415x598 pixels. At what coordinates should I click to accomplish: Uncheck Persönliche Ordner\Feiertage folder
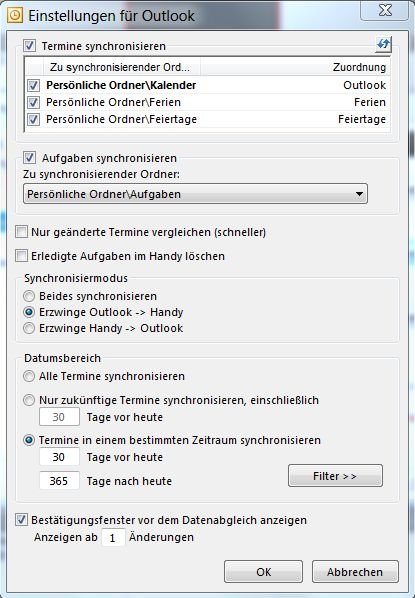point(34,119)
